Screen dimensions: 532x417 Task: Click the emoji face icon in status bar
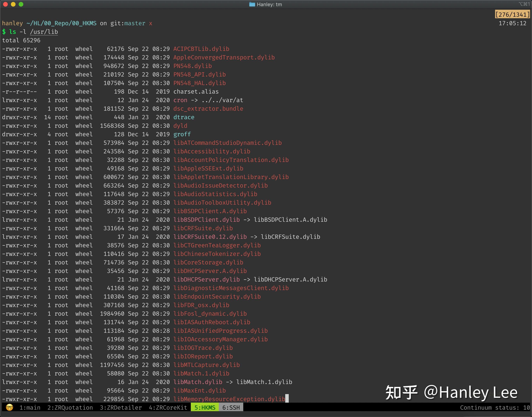pos(9,407)
